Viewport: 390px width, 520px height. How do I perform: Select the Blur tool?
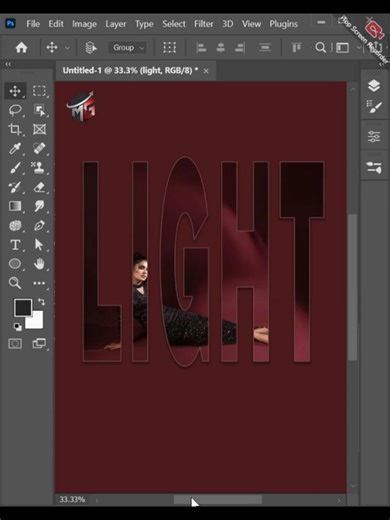point(15,226)
